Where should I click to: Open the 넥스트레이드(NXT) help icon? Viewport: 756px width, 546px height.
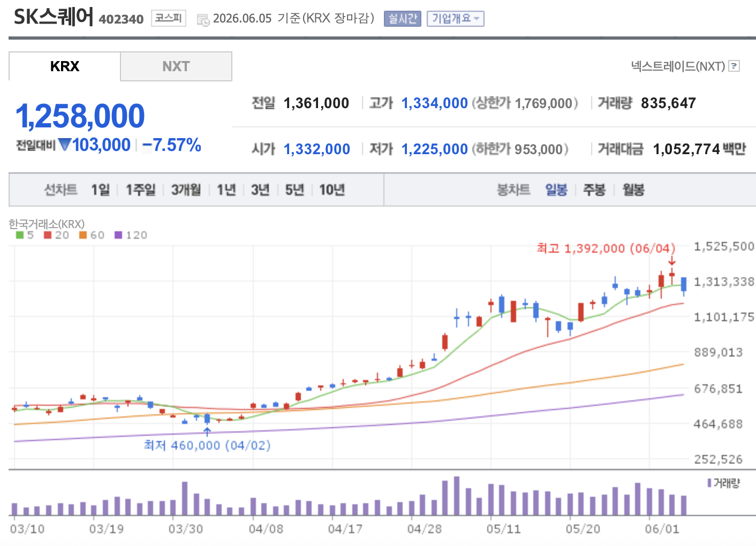click(x=735, y=66)
